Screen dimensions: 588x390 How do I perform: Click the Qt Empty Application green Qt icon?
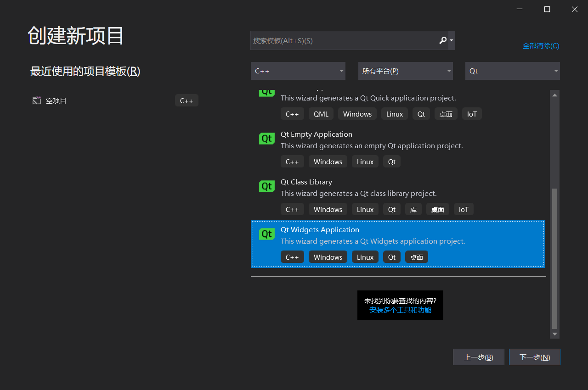pos(267,139)
